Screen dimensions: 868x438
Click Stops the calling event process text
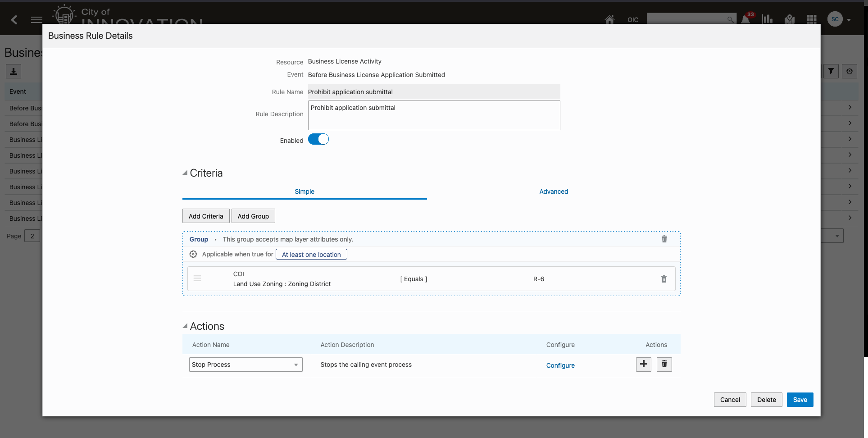tap(366, 365)
